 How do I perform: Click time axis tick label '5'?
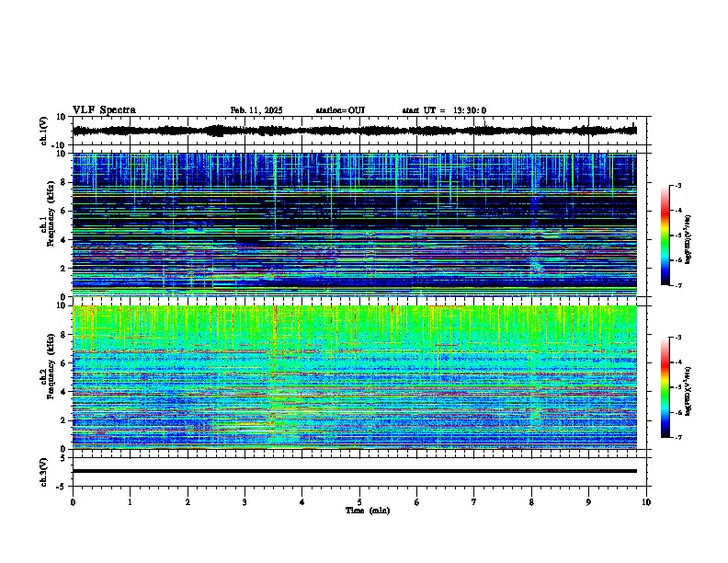pyautogui.click(x=359, y=502)
